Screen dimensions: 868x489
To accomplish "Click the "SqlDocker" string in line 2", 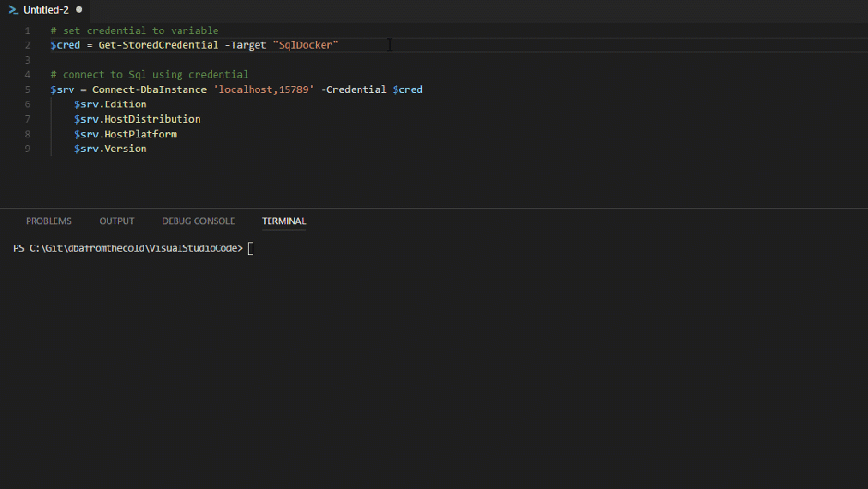I will click(306, 45).
